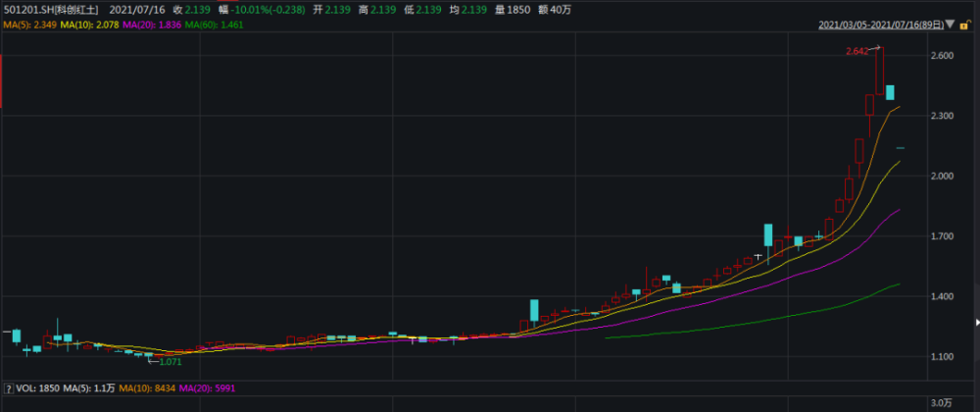980x412 pixels.
Task: Click the 2.000 price axis label
Action: pos(942,177)
